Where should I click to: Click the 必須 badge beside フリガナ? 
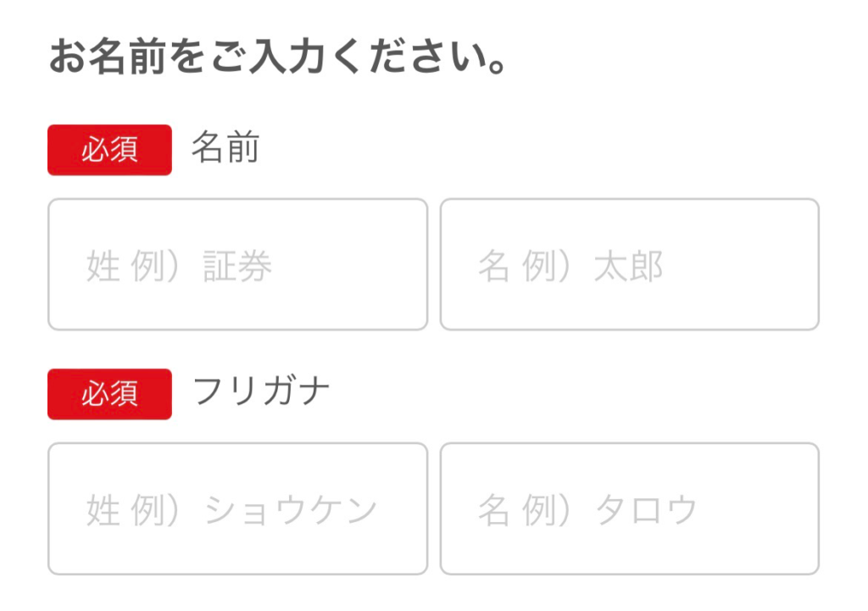pos(109,394)
